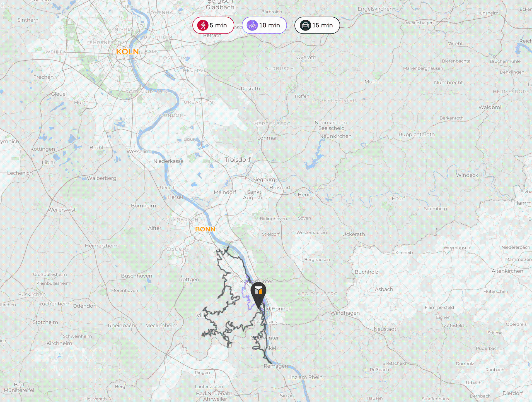This screenshot has width=532, height=402.
Task: Click the purple bicycle icon
Action: (252, 25)
